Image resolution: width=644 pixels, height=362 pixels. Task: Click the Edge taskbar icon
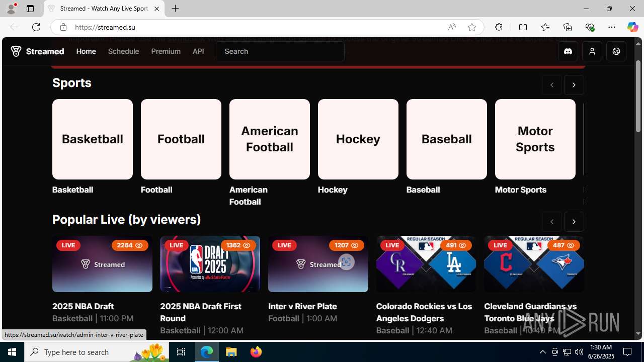(x=207, y=352)
